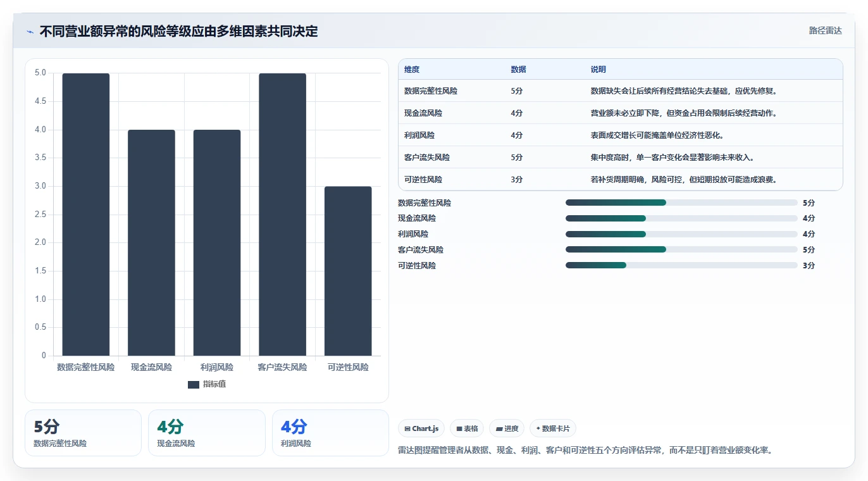The image size is (868, 481).
Task: Click the page title 不同营业额异常的风险等级
Action: [x=179, y=31]
